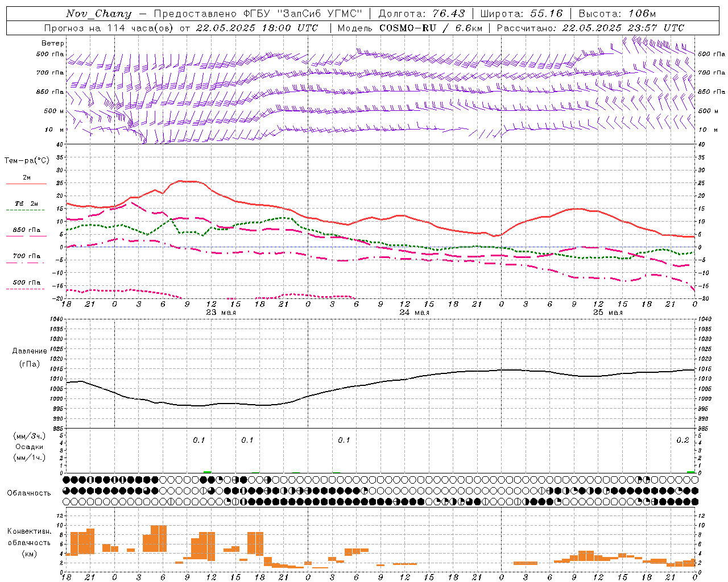The image size is (728, 582).
Task: Click the (мм/3ч.) precipitation unit label
Action: tap(30, 436)
